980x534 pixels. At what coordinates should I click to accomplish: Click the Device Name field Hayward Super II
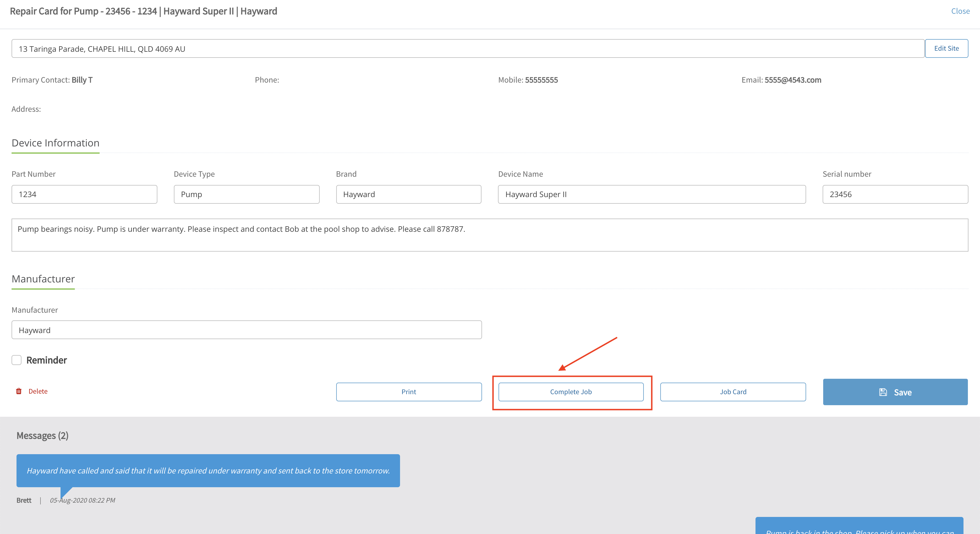[x=652, y=194]
